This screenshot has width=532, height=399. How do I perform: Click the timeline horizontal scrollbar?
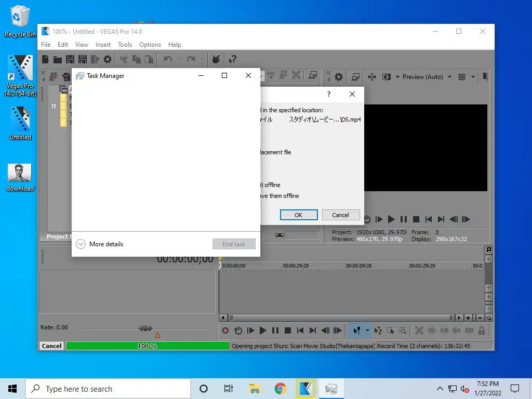[x=340, y=318]
